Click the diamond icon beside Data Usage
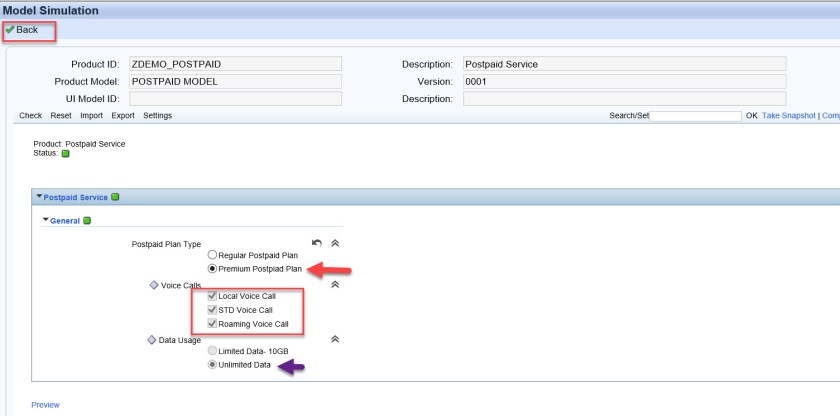 152,340
